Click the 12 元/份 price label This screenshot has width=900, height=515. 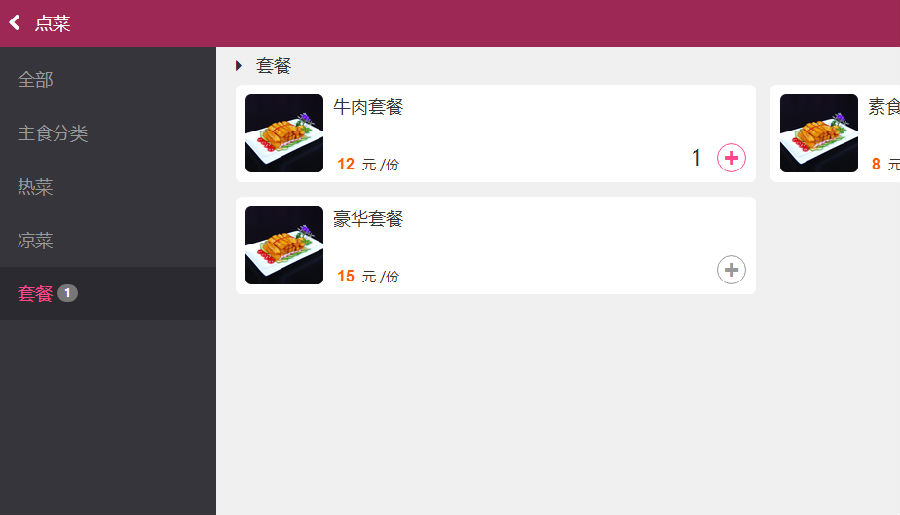click(368, 164)
